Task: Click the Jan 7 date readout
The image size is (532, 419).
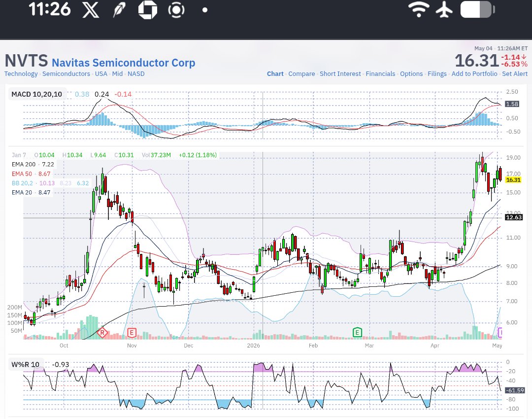Action: (x=19, y=155)
